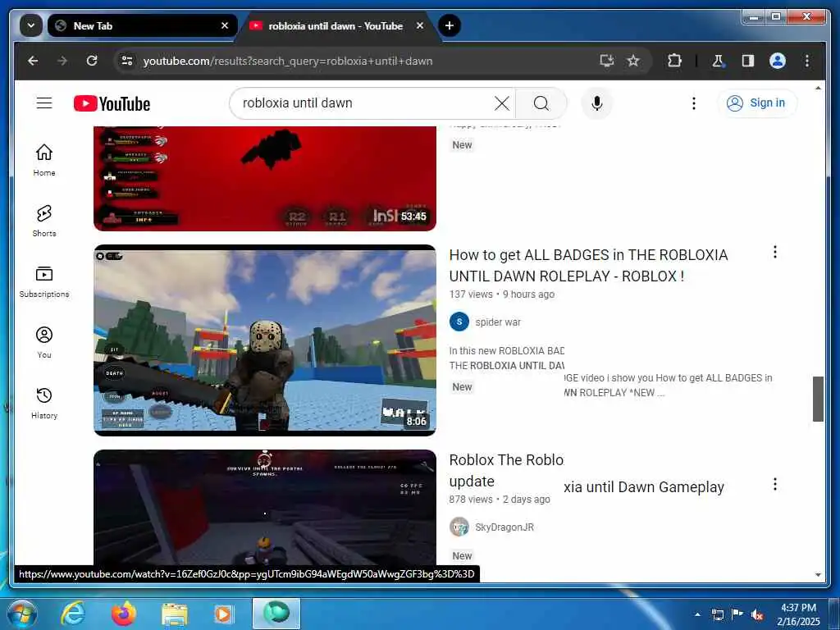This screenshot has height=630, width=840.
Task: Go to Home in sidebar
Action: click(44, 160)
